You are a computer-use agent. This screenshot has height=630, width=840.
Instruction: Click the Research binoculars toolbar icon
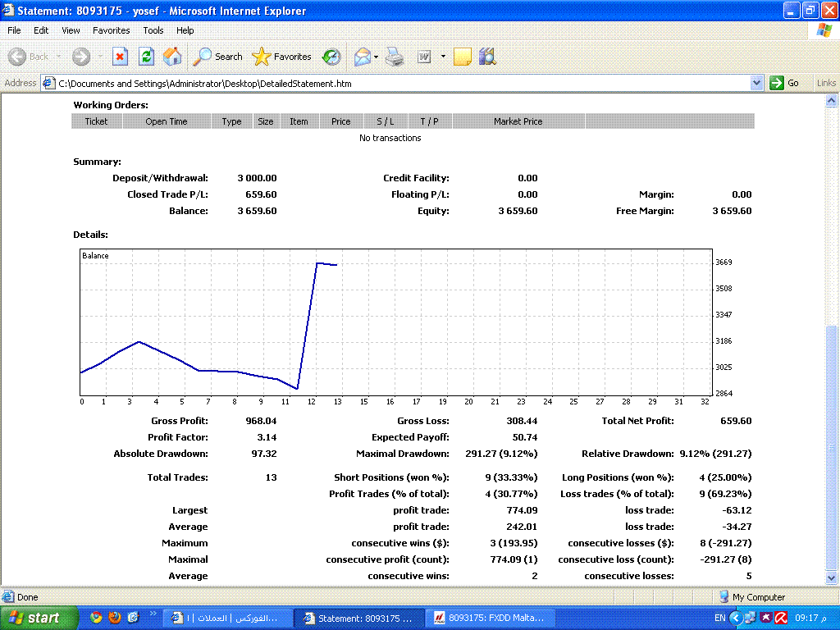tap(487, 57)
